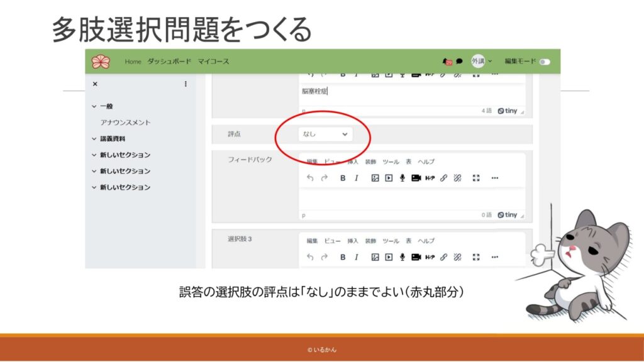This screenshot has width=644, height=362.
Task: Toggle the 編集モード switch
Action: pyautogui.click(x=544, y=62)
